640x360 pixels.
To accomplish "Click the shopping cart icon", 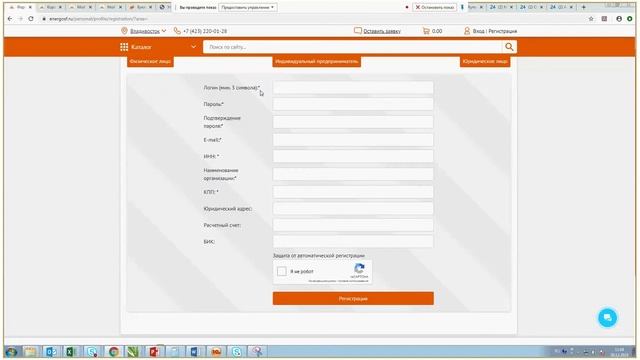I will (426, 31).
